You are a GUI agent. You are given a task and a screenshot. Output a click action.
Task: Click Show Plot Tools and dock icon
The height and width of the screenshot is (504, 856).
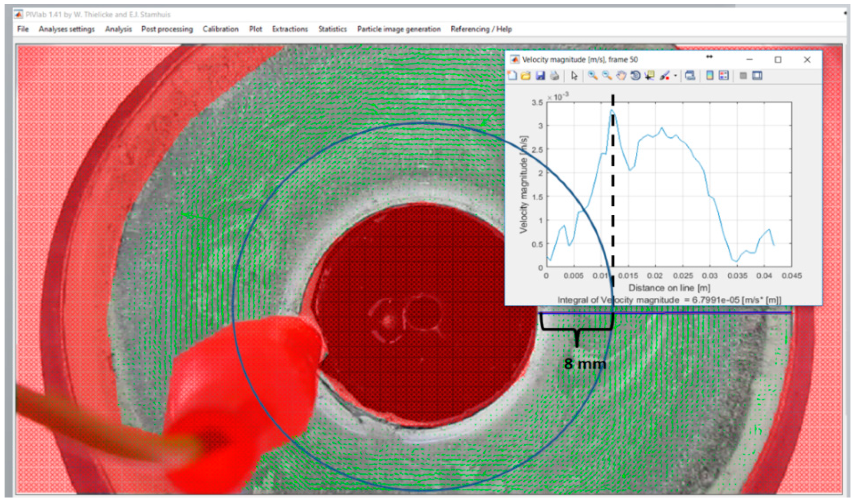coord(757,75)
